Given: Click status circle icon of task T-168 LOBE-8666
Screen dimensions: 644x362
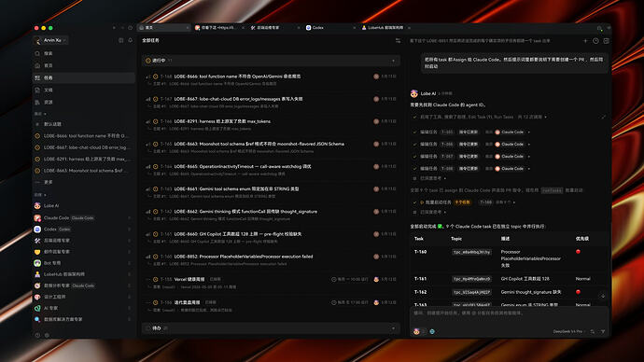Looking at the screenshot, I should [156, 77].
